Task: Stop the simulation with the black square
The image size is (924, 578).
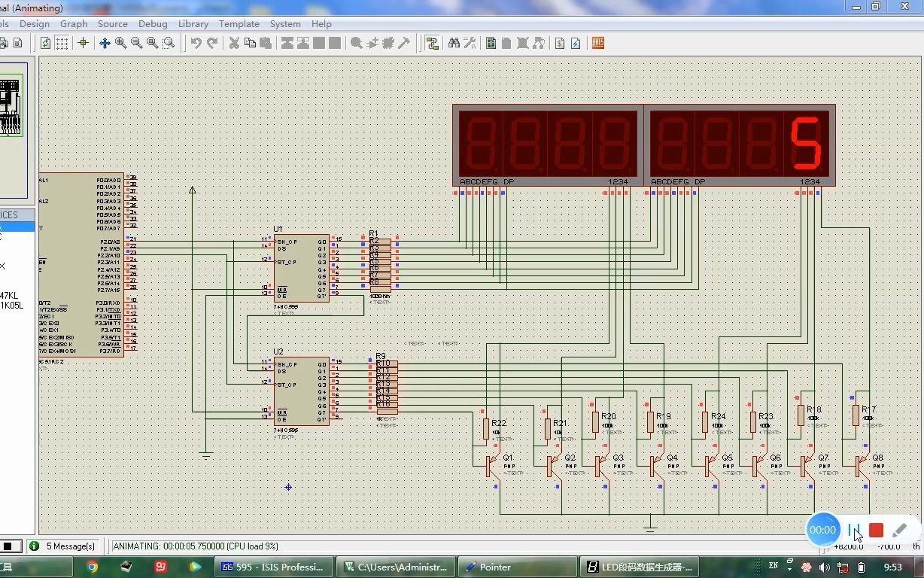Action: (11, 546)
